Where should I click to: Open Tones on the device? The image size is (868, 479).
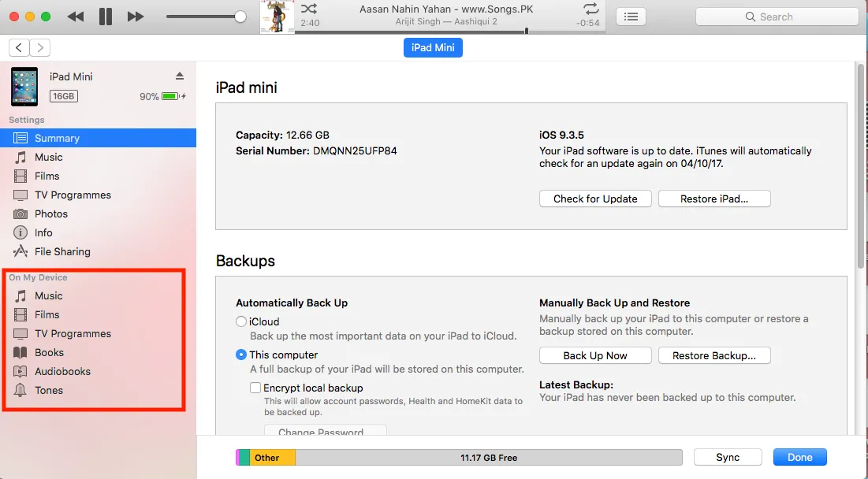coord(98,390)
